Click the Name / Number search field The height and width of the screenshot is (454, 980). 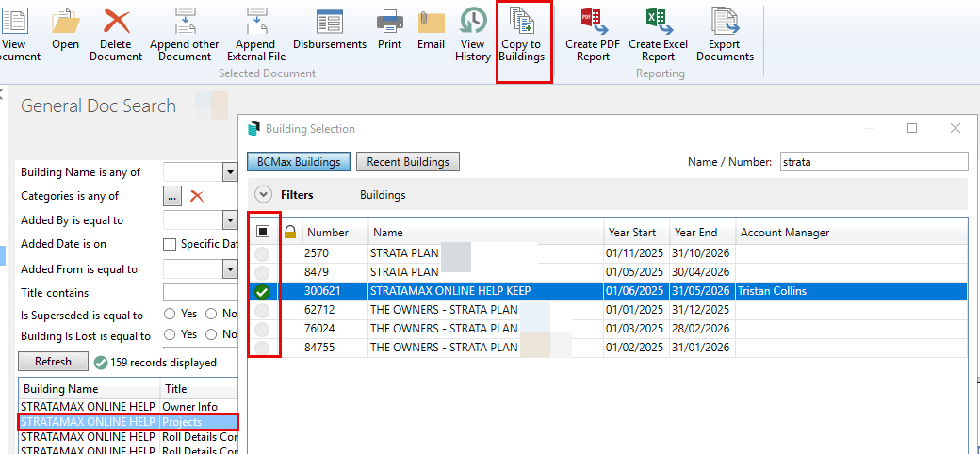[x=874, y=162]
